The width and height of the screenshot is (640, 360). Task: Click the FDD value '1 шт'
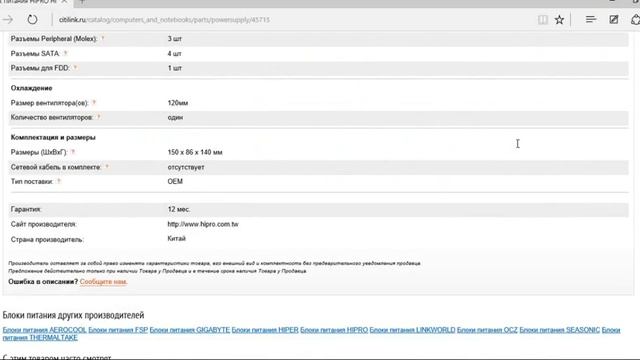pyautogui.click(x=174, y=68)
